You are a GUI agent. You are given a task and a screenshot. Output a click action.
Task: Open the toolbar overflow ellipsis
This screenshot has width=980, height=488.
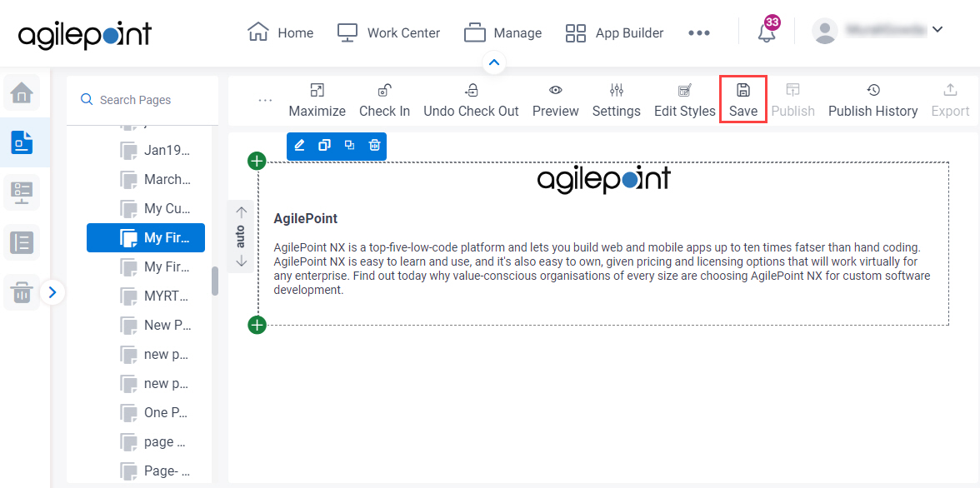(265, 100)
